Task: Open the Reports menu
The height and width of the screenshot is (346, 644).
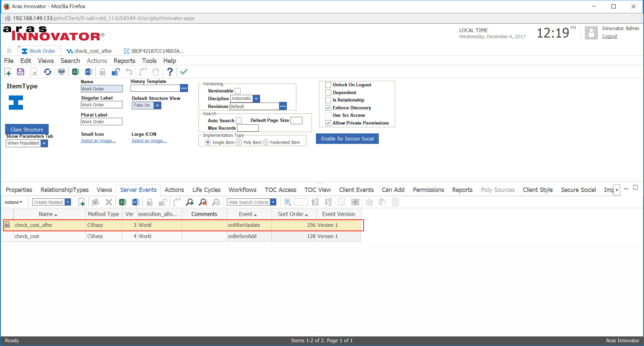Action: 124,61
